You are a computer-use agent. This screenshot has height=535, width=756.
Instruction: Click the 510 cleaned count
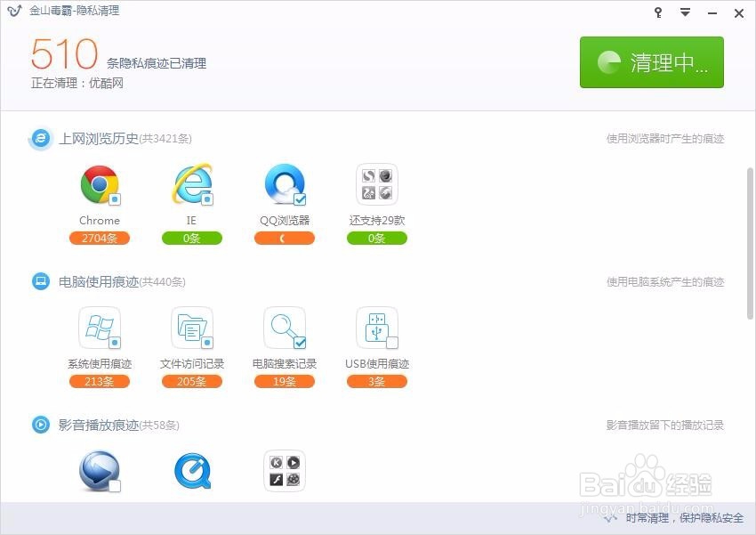click(x=65, y=53)
